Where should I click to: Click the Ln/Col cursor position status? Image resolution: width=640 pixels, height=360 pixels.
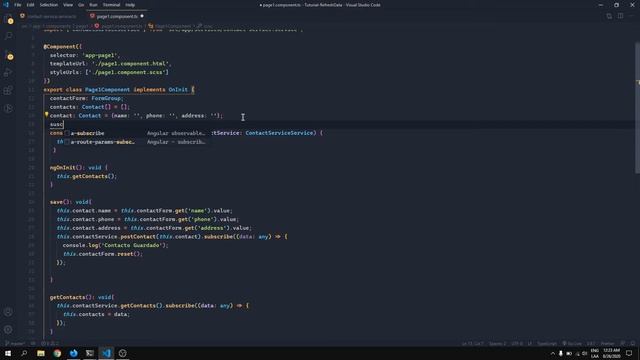pos(472,343)
